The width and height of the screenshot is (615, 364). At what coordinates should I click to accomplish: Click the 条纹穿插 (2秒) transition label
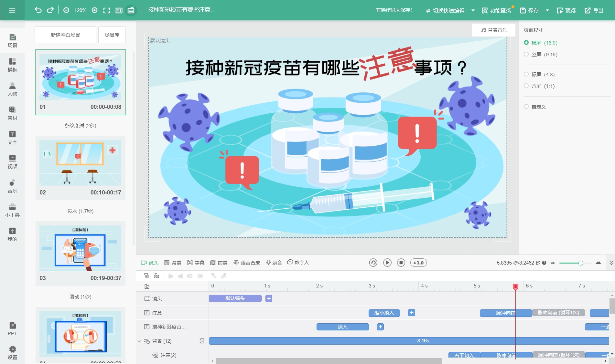(81, 125)
